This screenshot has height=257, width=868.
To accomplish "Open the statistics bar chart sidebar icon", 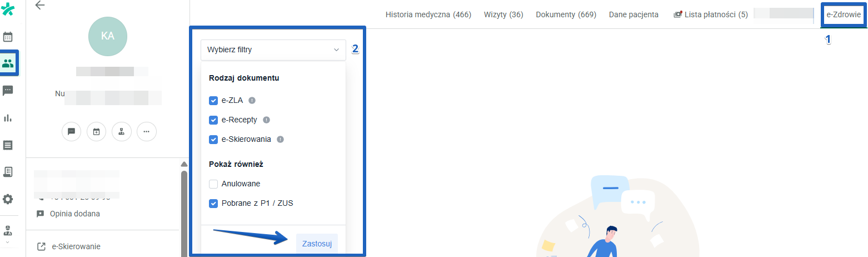I will [x=8, y=117].
